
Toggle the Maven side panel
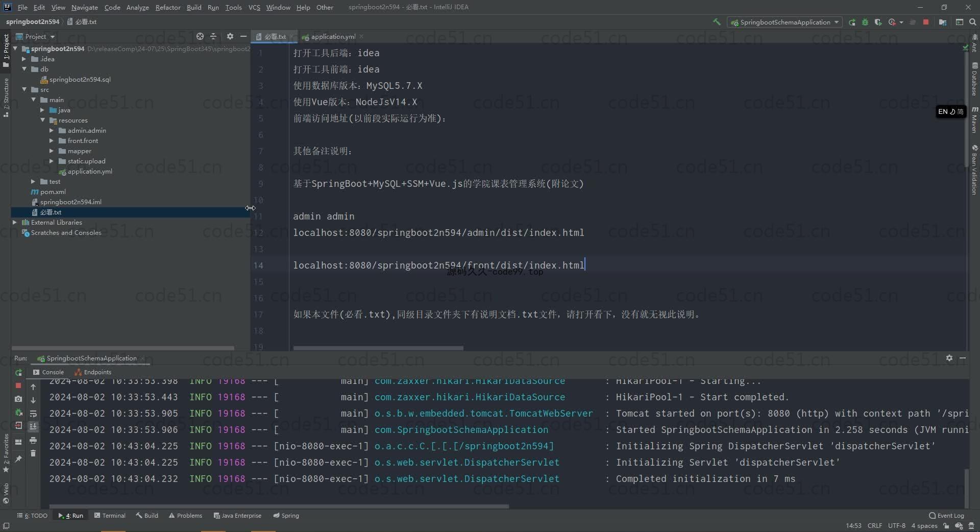(974, 120)
